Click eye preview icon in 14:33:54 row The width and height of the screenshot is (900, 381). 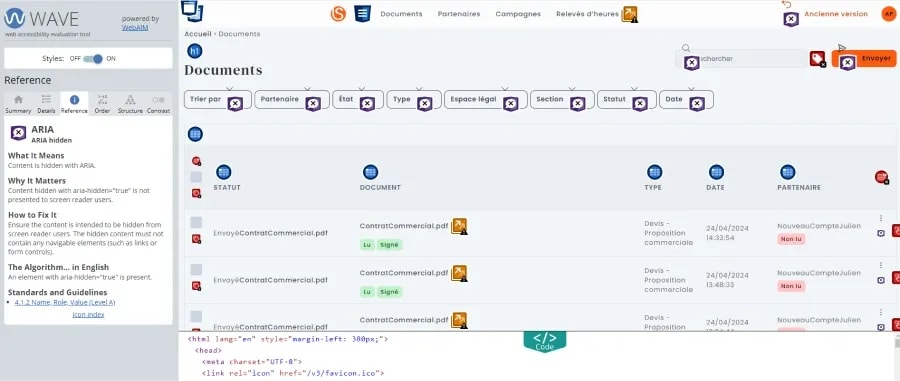tap(881, 233)
